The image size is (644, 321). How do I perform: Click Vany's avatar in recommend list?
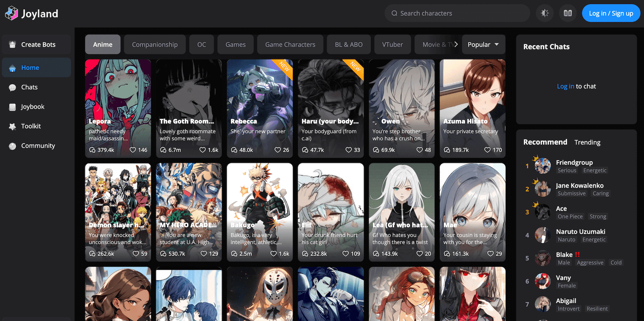click(543, 281)
